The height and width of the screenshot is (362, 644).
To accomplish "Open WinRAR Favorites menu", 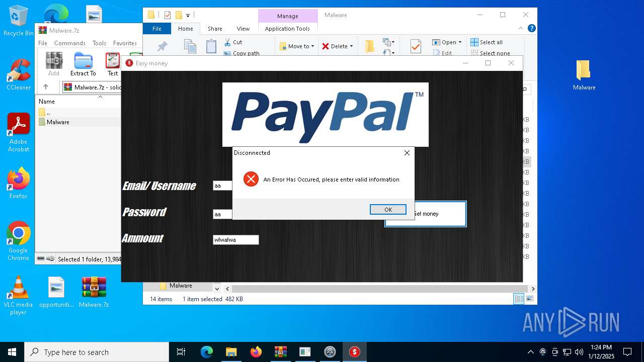I will [x=125, y=43].
